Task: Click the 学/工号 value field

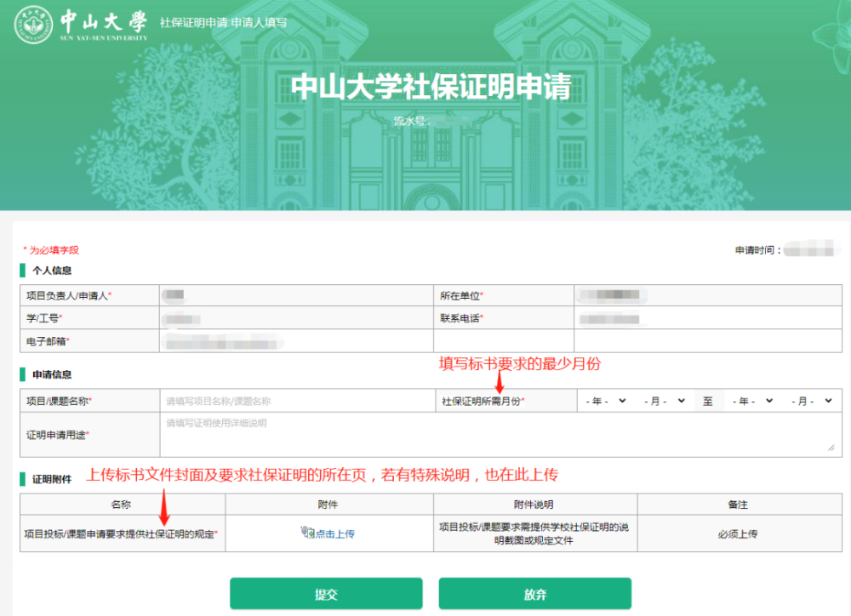Action: (296, 318)
